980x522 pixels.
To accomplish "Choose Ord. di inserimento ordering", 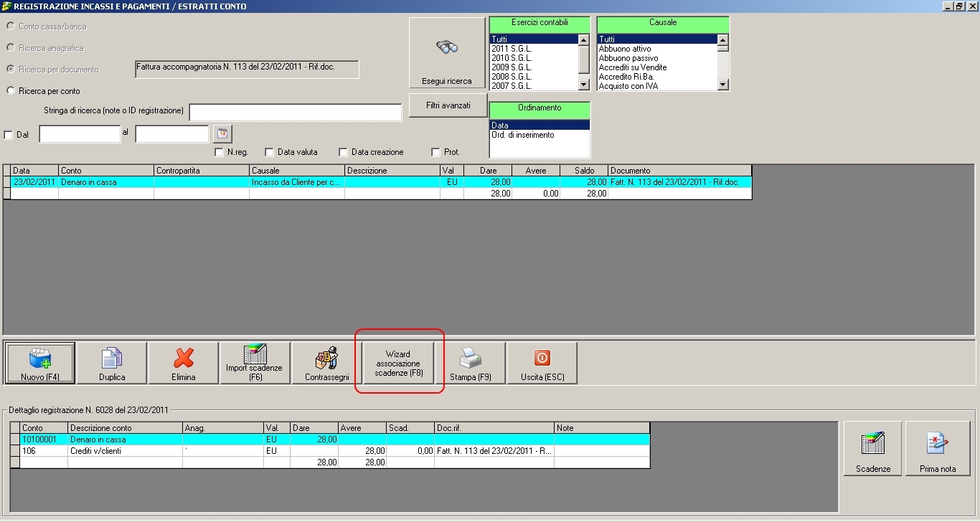I will (540, 135).
